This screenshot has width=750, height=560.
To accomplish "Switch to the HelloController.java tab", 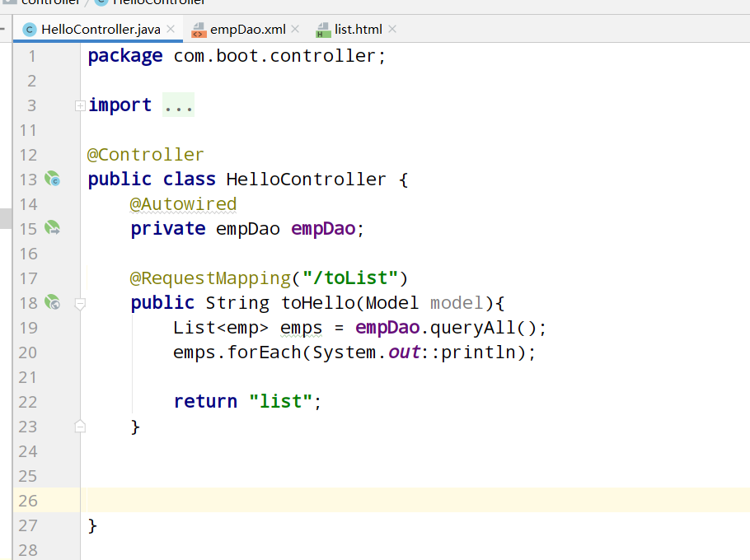I will (98, 29).
